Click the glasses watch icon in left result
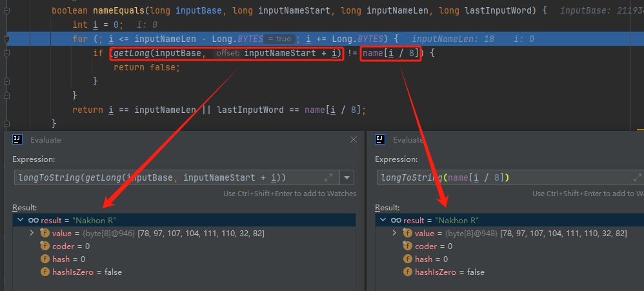The width and height of the screenshot is (644, 291). point(34,221)
